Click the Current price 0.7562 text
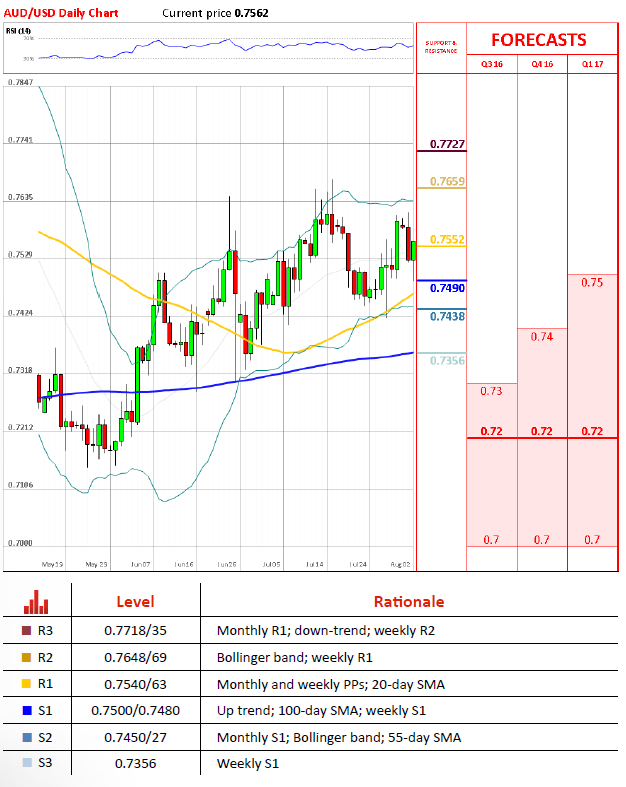This screenshot has height=787, width=626. [215, 14]
